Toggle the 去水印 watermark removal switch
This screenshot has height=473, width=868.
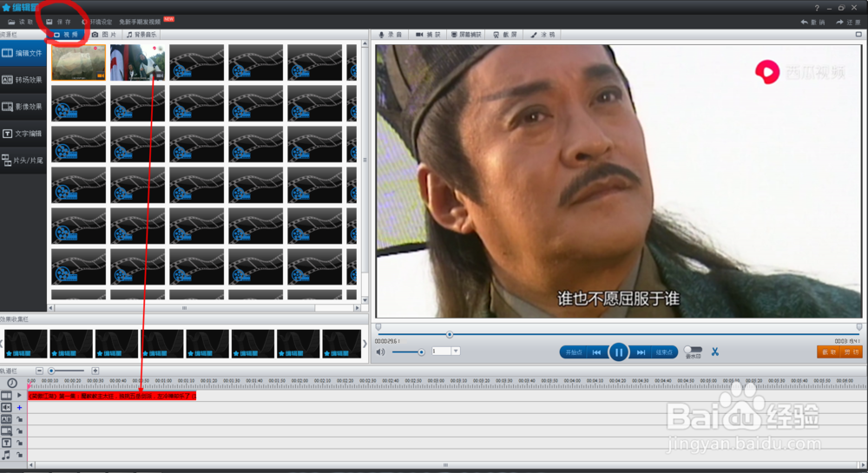(x=693, y=350)
